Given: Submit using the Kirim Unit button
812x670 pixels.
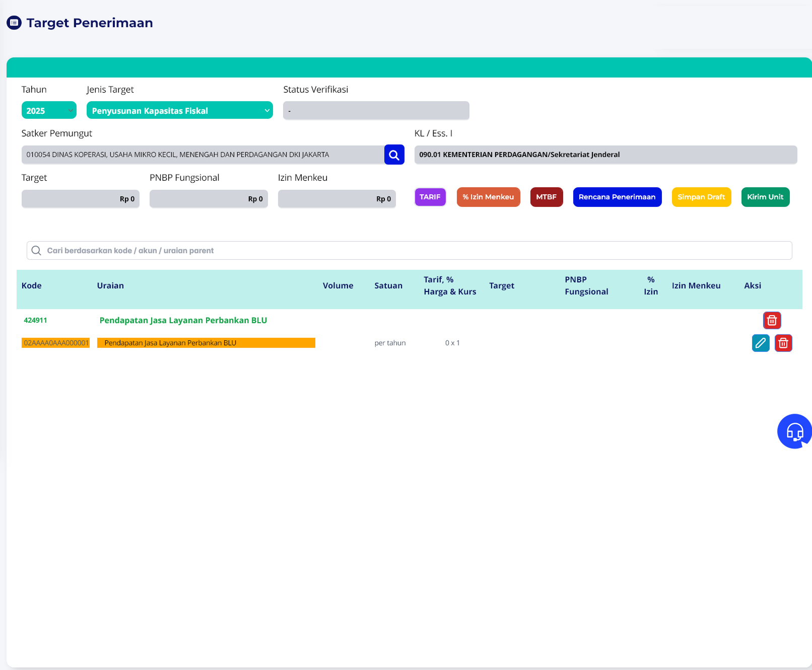Looking at the screenshot, I should pyautogui.click(x=765, y=197).
